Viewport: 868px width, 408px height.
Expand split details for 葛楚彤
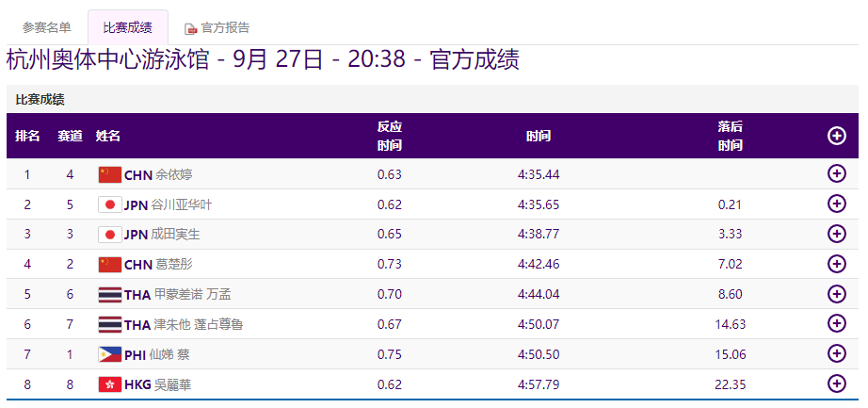[836, 264]
